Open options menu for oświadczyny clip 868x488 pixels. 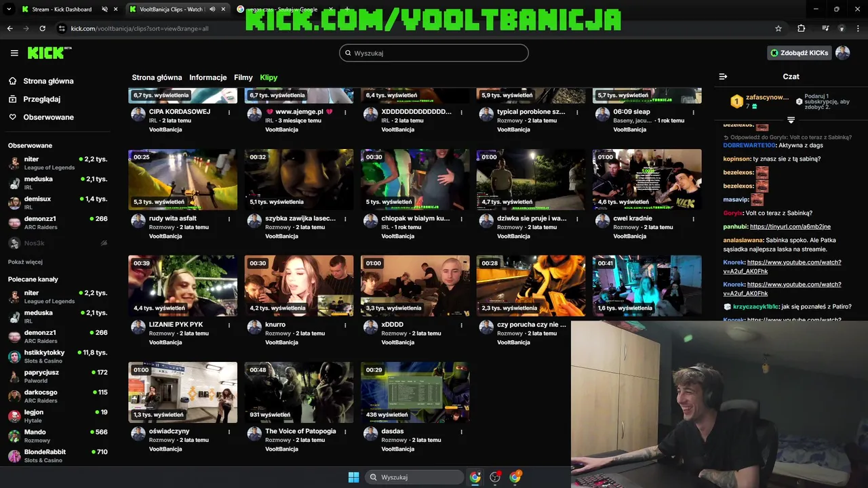click(x=229, y=432)
